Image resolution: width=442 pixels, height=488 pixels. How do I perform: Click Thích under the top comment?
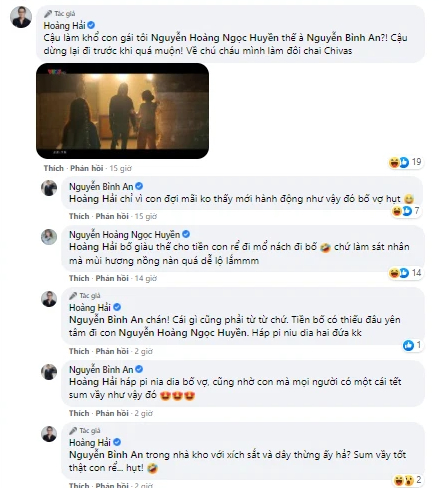click(x=53, y=168)
